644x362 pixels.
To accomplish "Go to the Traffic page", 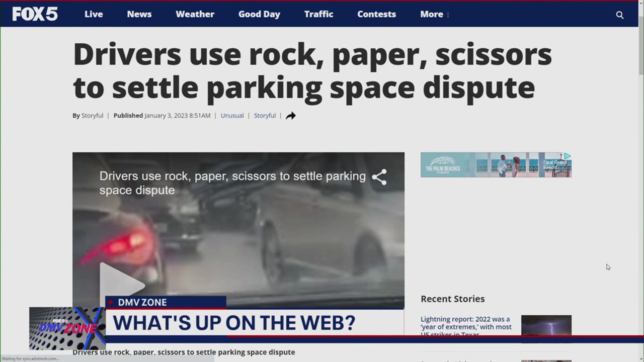I will (318, 14).
